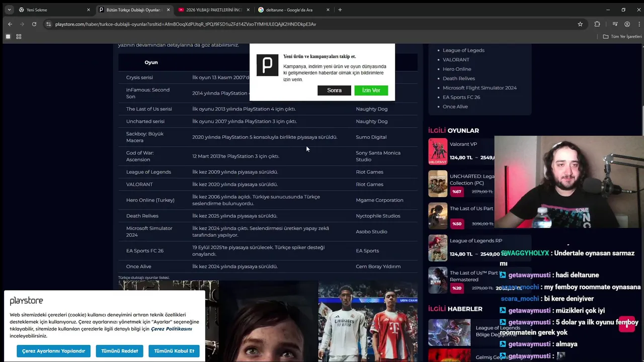This screenshot has width=644, height=362.
Task: Open the League of Legends RP thumbnail
Action: click(438, 248)
